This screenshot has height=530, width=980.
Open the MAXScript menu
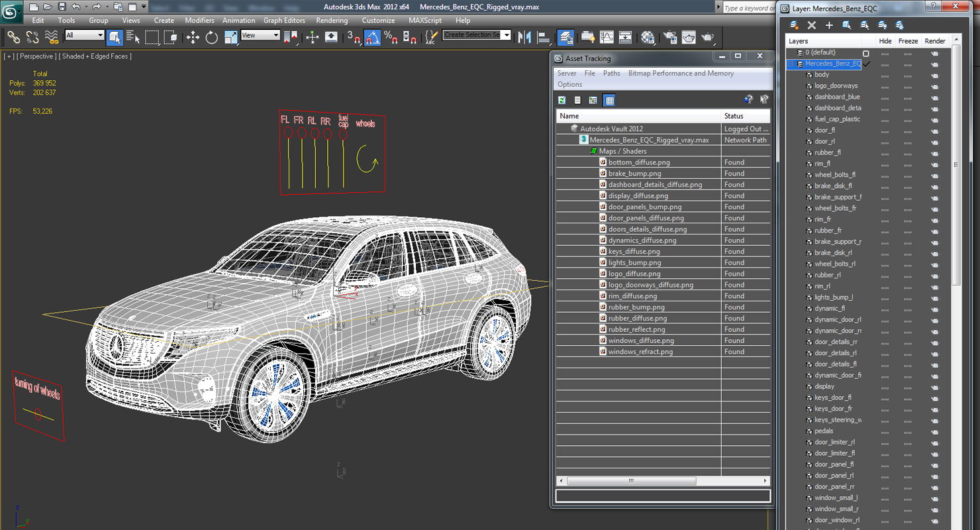[x=424, y=21]
